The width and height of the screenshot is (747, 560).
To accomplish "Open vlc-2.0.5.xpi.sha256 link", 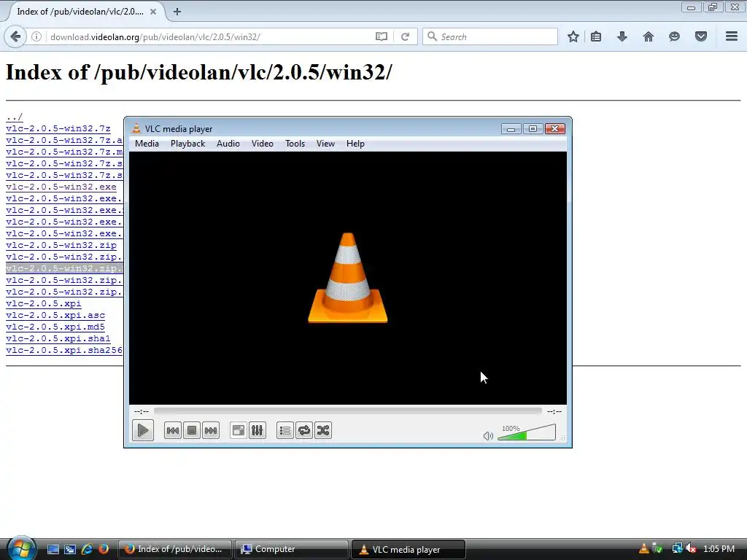I will click(x=64, y=350).
